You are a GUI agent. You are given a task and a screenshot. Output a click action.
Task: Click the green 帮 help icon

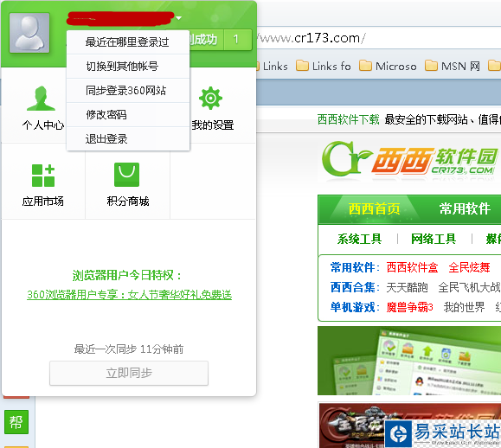click(16, 422)
